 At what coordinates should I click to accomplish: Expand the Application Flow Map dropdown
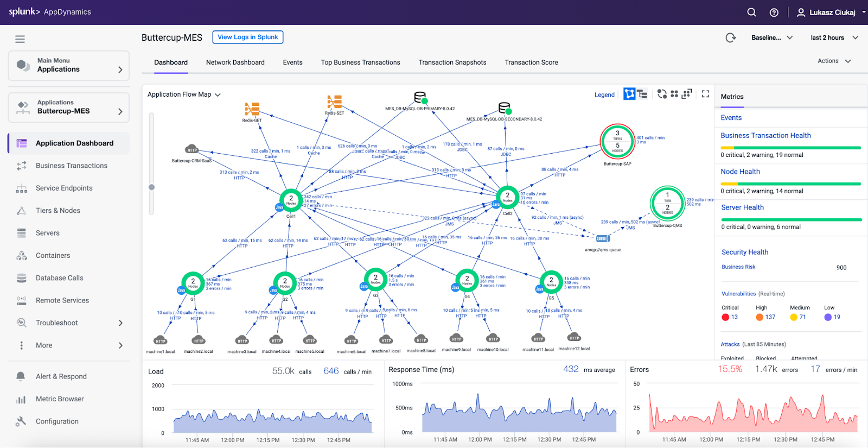pos(184,94)
